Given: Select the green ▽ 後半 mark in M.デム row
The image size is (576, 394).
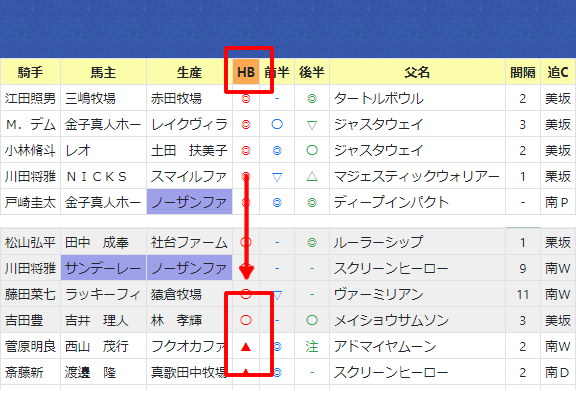Looking at the screenshot, I should click(x=312, y=125).
